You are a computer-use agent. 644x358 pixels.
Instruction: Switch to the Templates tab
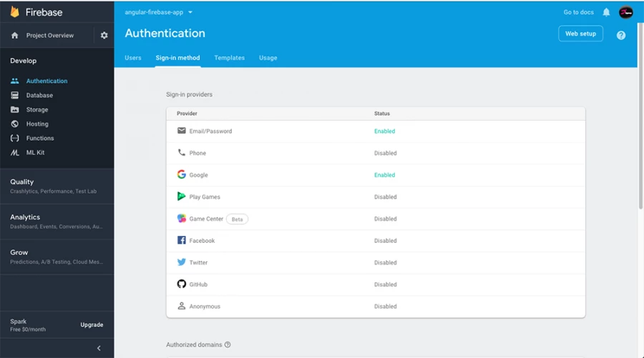coord(229,58)
